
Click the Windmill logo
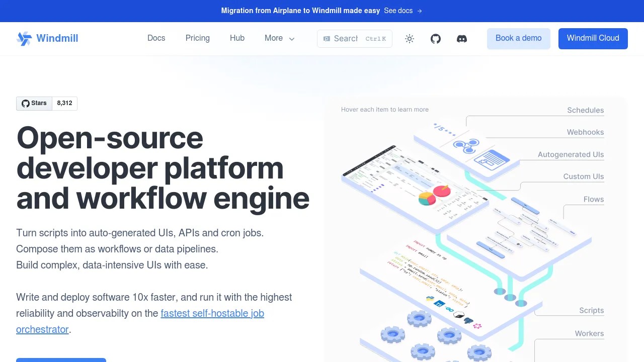pos(47,38)
